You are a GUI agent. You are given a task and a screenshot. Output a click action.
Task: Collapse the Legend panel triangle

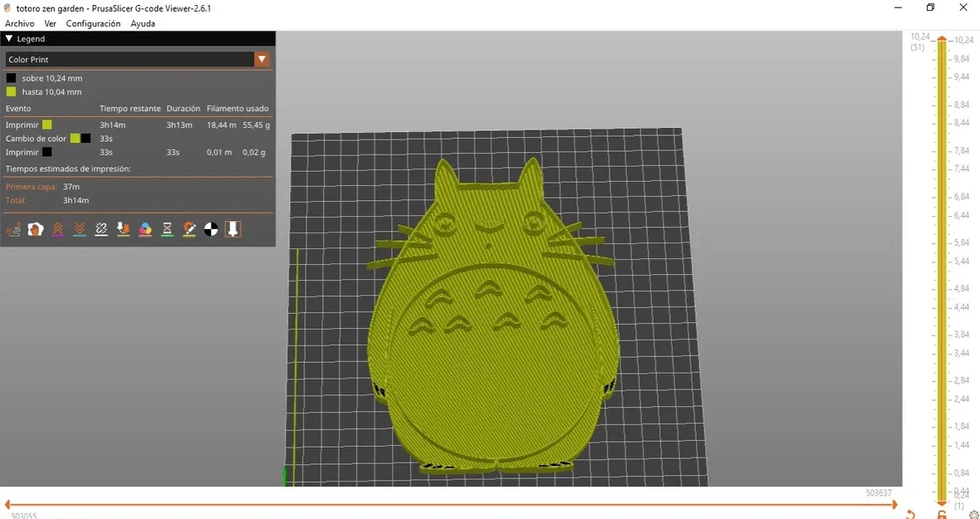9,39
